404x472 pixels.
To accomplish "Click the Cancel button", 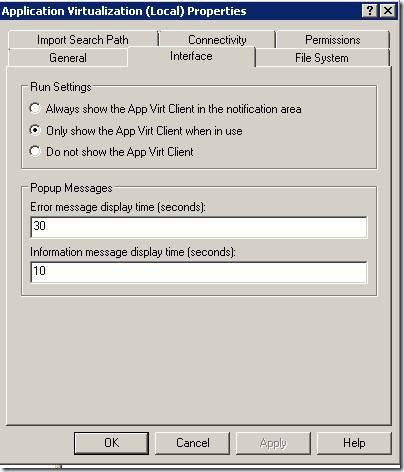I will click(193, 443).
